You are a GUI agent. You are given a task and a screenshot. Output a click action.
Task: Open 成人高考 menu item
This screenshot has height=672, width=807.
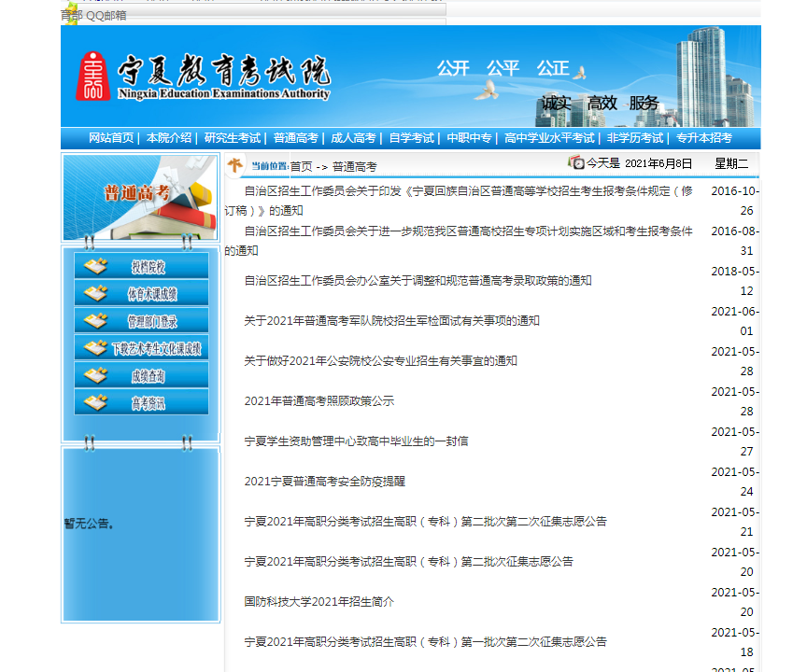(x=353, y=138)
